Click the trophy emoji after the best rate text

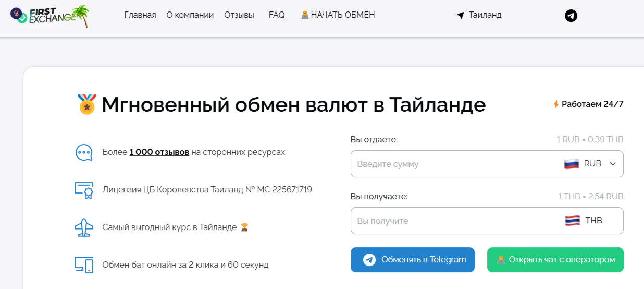click(244, 227)
